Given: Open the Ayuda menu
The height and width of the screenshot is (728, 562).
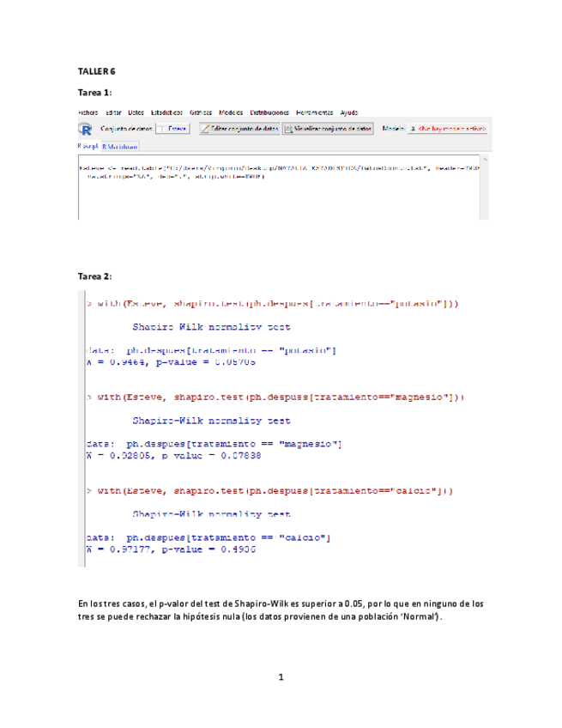Looking at the screenshot, I should point(348,112).
